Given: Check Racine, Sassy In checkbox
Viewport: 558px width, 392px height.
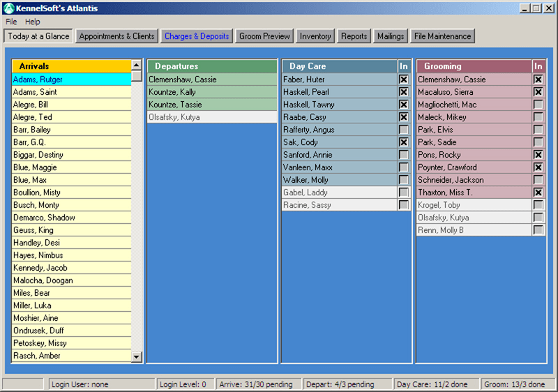Looking at the screenshot, I should pos(404,205).
